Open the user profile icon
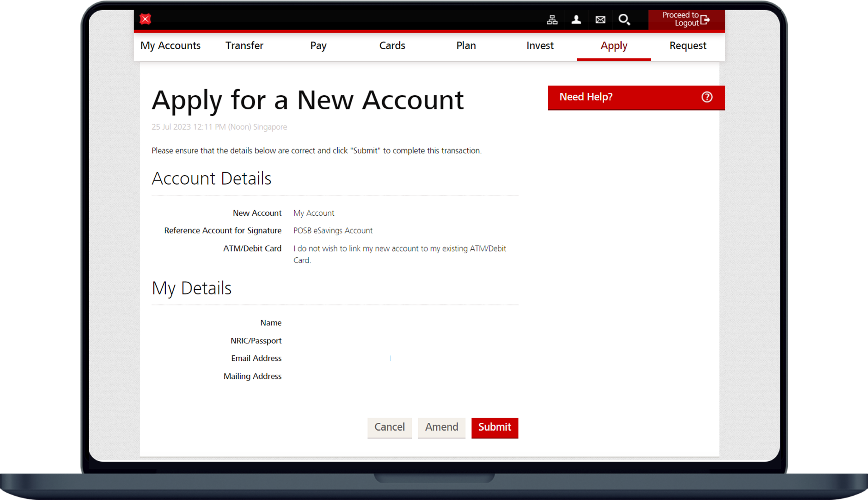 [x=576, y=20]
